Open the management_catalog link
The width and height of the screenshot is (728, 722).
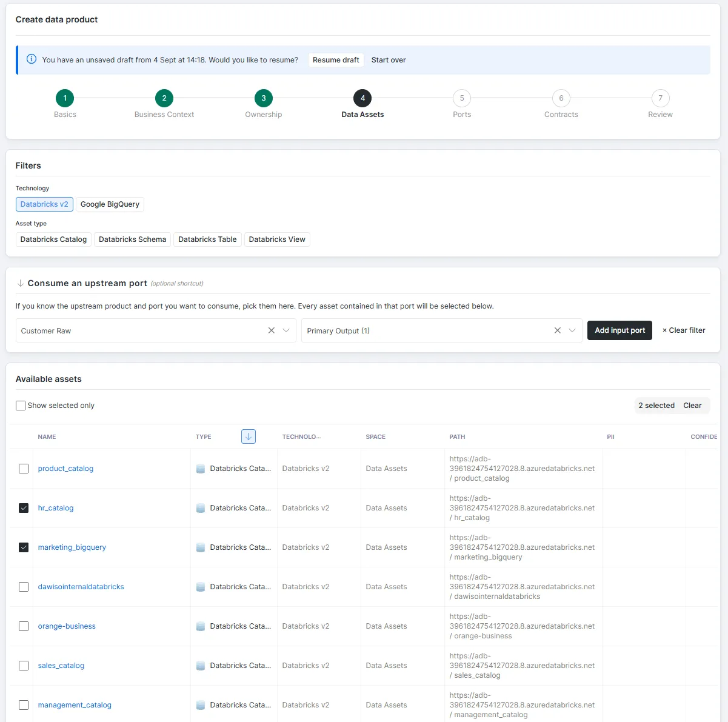tap(75, 705)
